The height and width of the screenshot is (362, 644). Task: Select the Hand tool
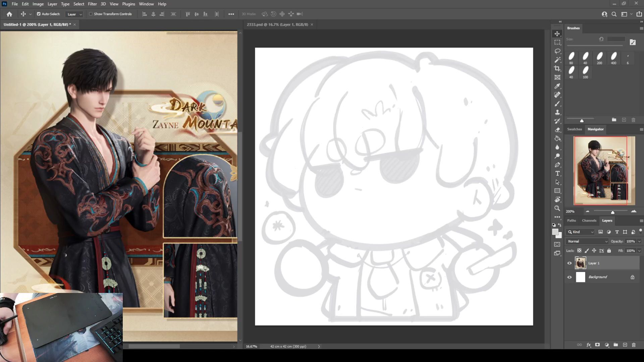(x=557, y=199)
